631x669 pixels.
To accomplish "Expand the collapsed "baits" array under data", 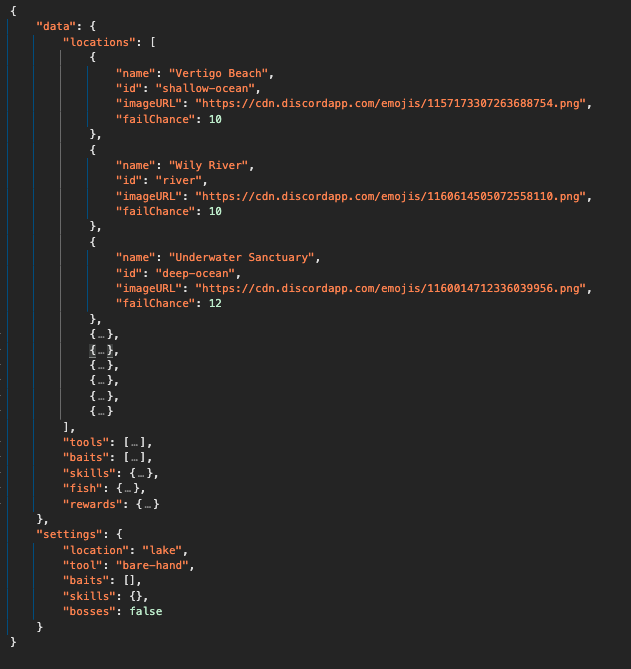I will click(137, 457).
